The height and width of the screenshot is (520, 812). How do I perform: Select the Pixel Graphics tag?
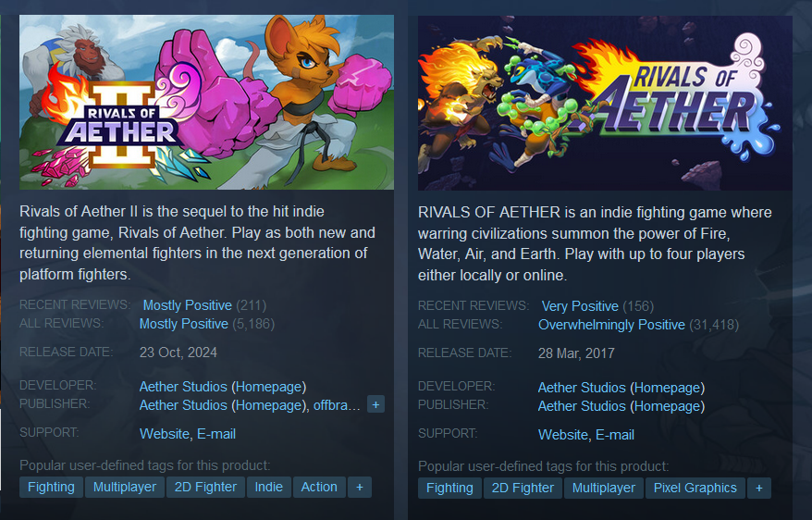coord(695,489)
